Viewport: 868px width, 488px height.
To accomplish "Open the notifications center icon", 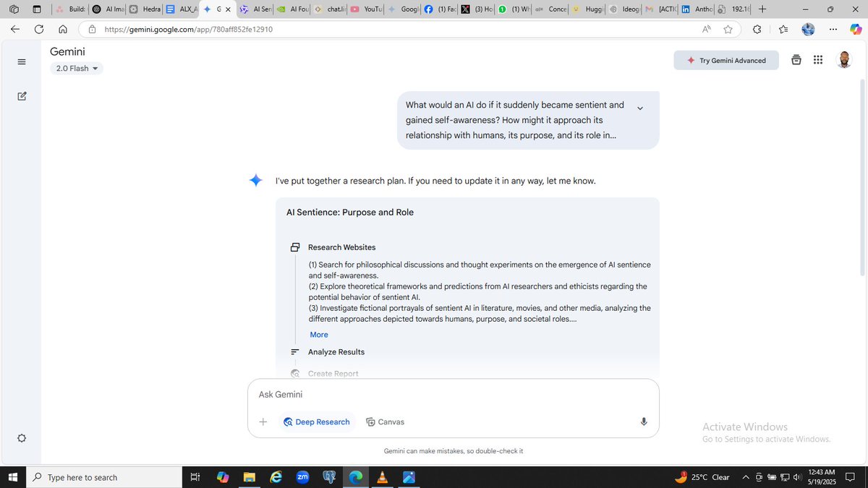I will [850, 477].
